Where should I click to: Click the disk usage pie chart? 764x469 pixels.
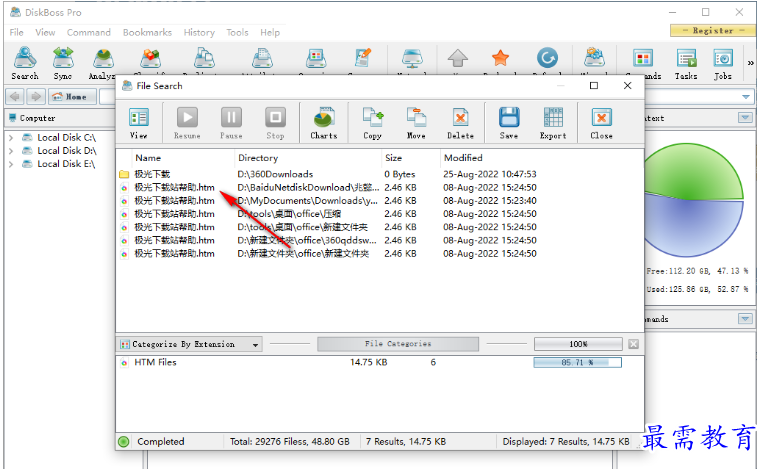tap(692, 200)
